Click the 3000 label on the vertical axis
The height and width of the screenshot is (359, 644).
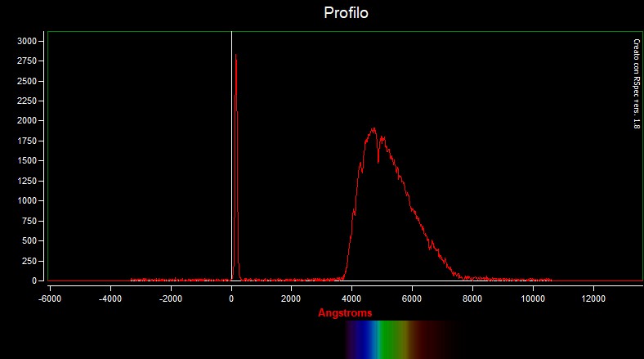pyautogui.click(x=27, y=41)
